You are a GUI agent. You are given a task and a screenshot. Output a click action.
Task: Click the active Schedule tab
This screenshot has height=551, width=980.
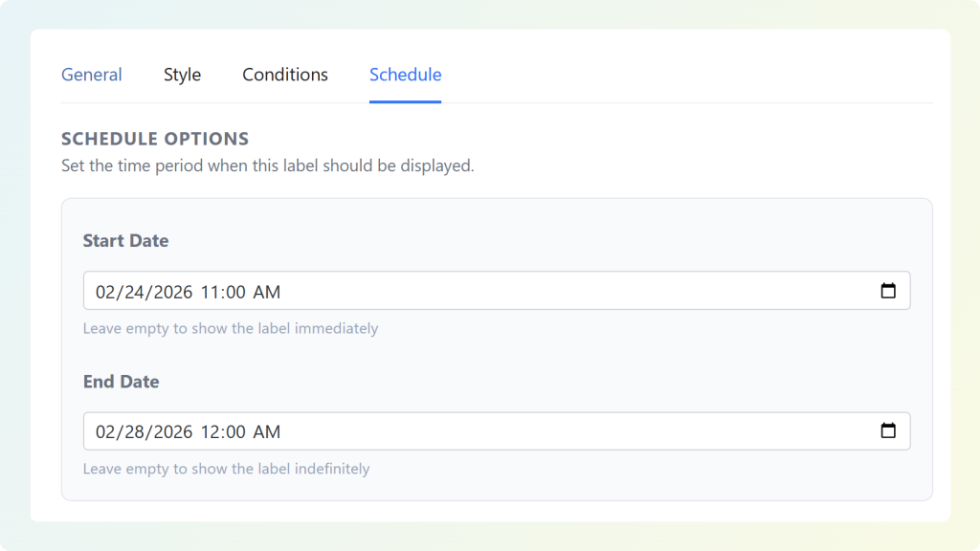point(405,74)
